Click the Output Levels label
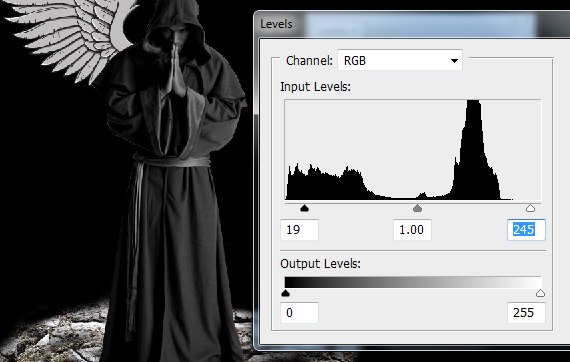The width and height of the screenshot is (570, 362). [x=320, y=264]
